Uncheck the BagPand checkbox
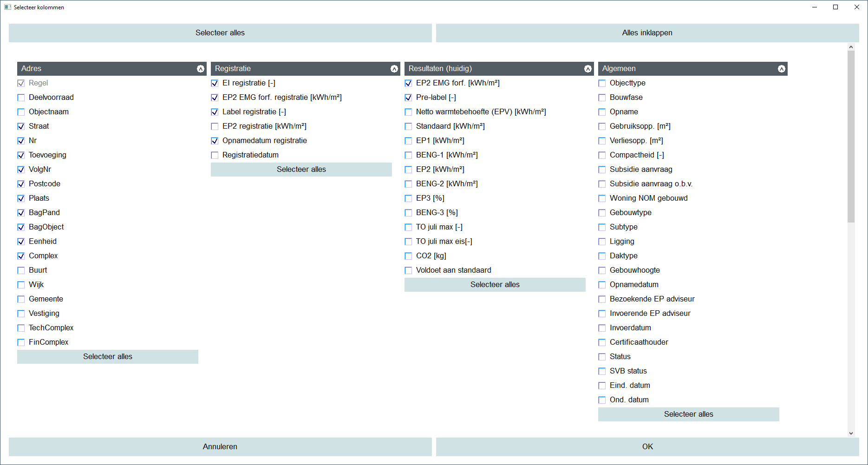The height and width of the screenshot is (465, 868). point(21,213)
